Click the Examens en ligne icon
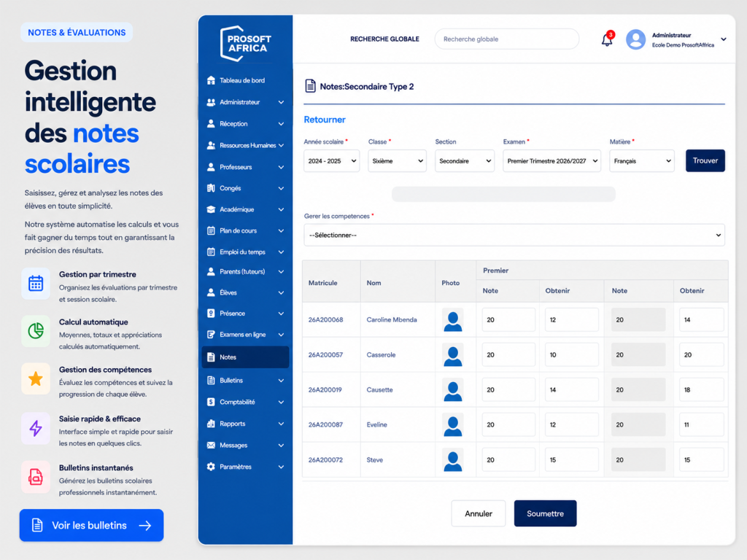The image size is (747, 560). pos(211,335)
